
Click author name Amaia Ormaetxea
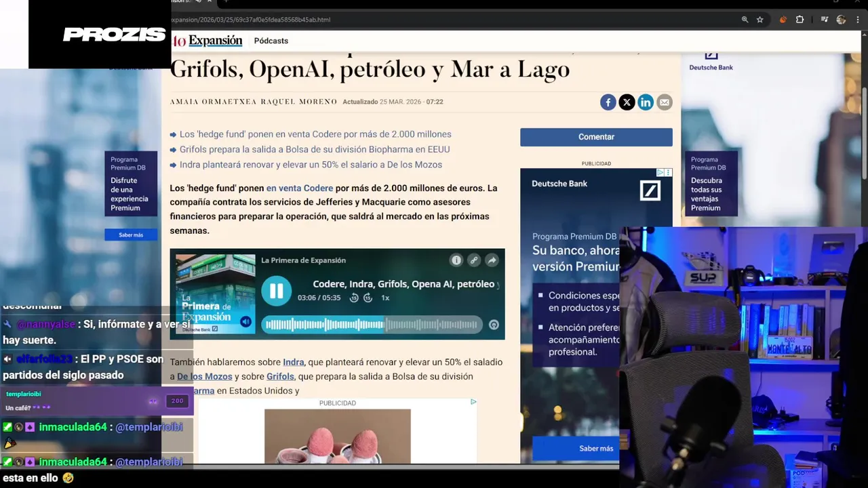[213, 102]
